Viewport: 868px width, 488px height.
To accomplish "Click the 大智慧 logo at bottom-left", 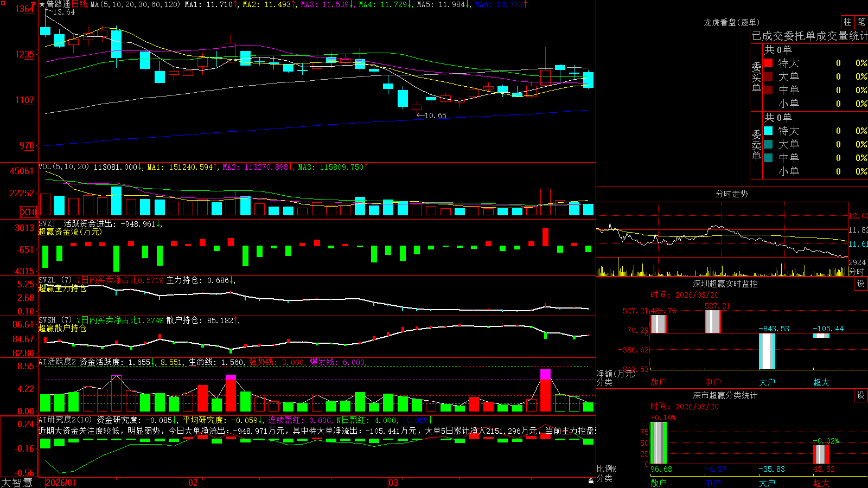I will 17,483.
